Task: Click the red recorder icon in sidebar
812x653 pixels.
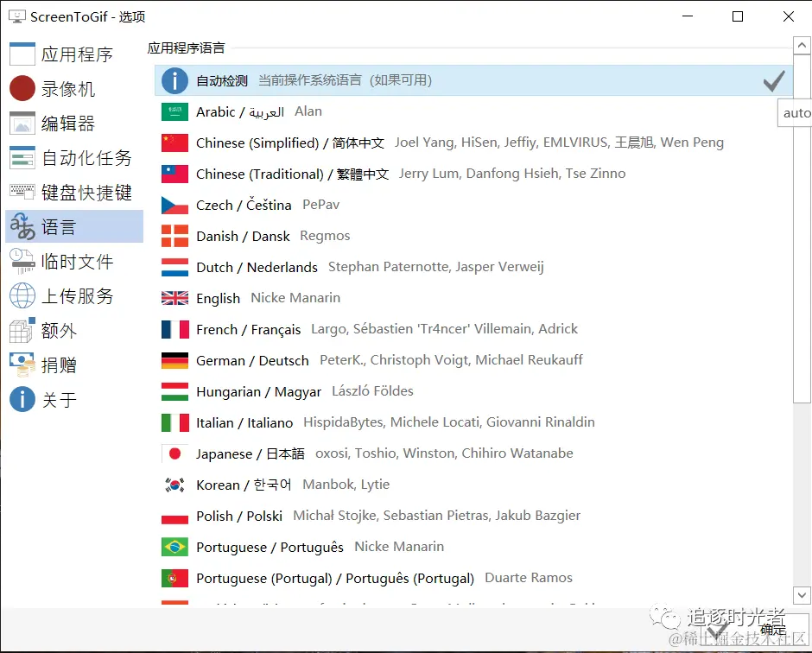Action: [22, 89]
